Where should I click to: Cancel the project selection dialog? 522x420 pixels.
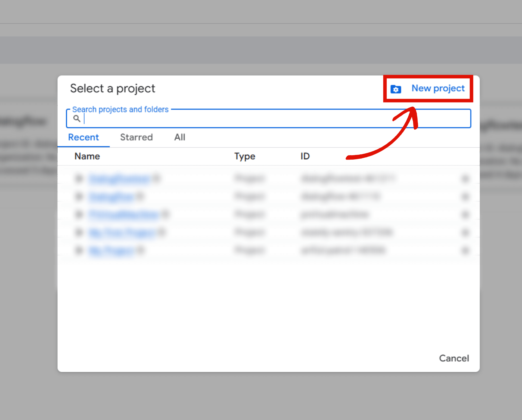point(454,358)
